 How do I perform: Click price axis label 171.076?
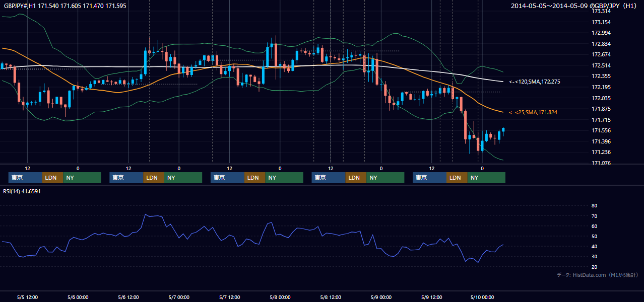click(x=601, y=163)
